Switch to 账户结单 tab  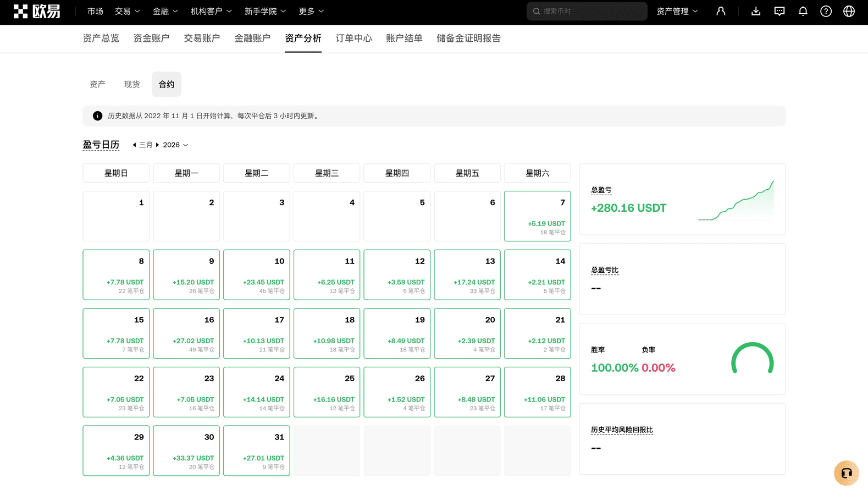404,38
